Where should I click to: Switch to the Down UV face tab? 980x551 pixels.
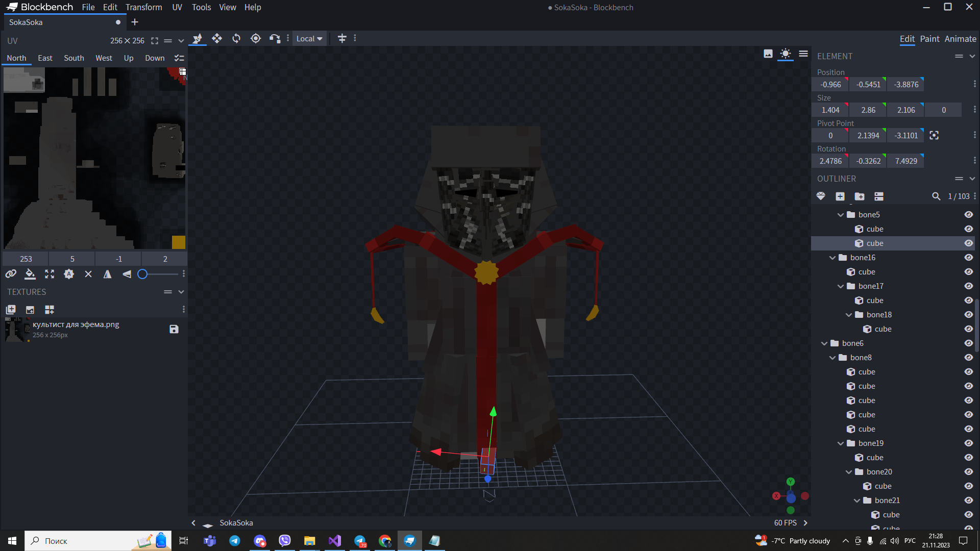(155, 58)
